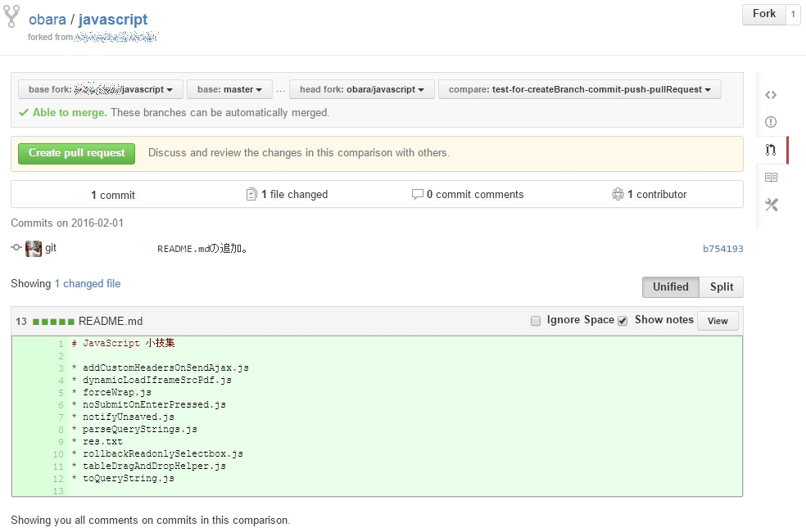
Task: Open the git author avatar thumbnail
Action: click(34, 249)
